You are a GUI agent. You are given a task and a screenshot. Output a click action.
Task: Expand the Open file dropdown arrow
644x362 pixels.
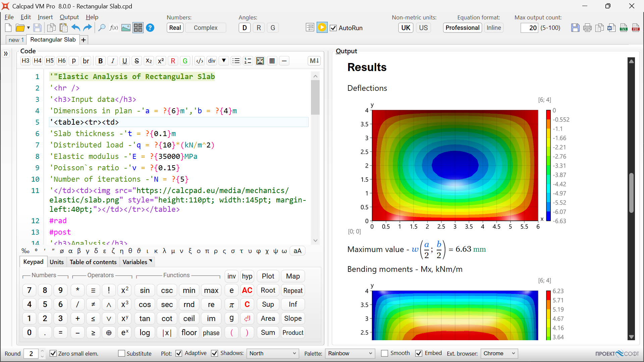pos(29,28)
